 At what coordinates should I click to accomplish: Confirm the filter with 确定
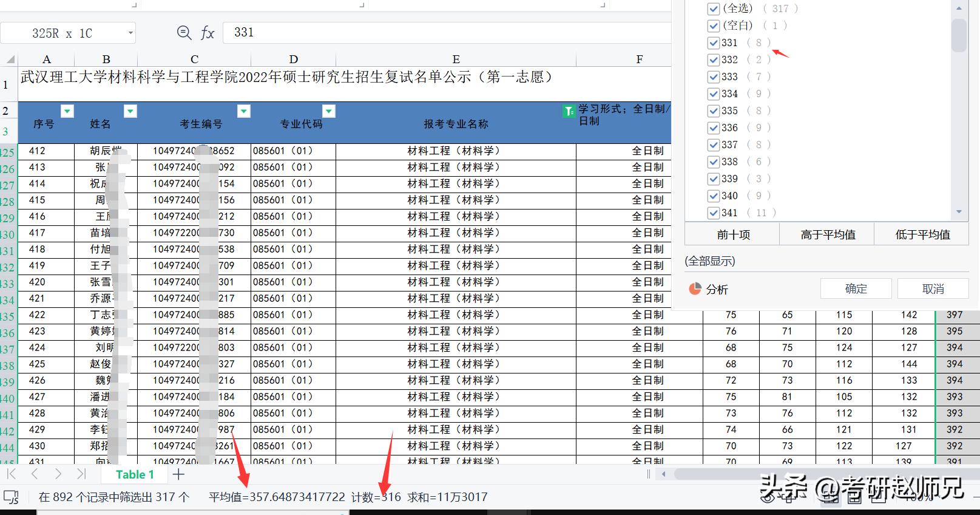tap(856, 289)
